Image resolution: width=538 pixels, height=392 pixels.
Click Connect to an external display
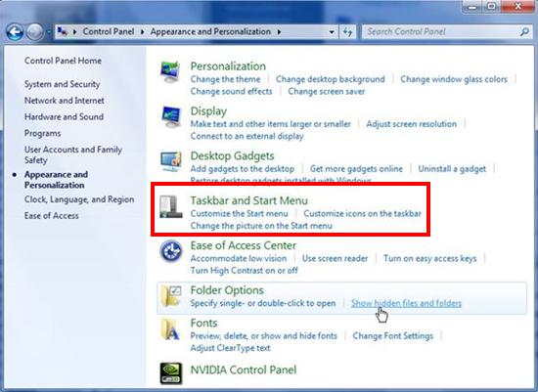(x=247, y=136)
